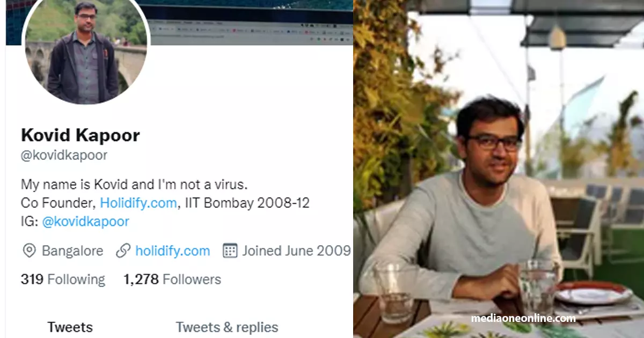
Task: Click the calendar icon beside Joined June 2009
Action: pyautogui.click(x=230, y=251)
